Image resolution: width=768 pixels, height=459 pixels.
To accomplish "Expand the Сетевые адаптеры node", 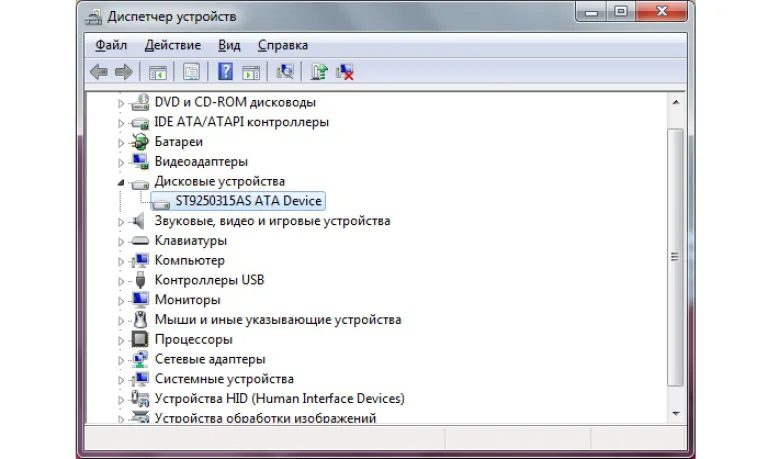I will (120, 360).
